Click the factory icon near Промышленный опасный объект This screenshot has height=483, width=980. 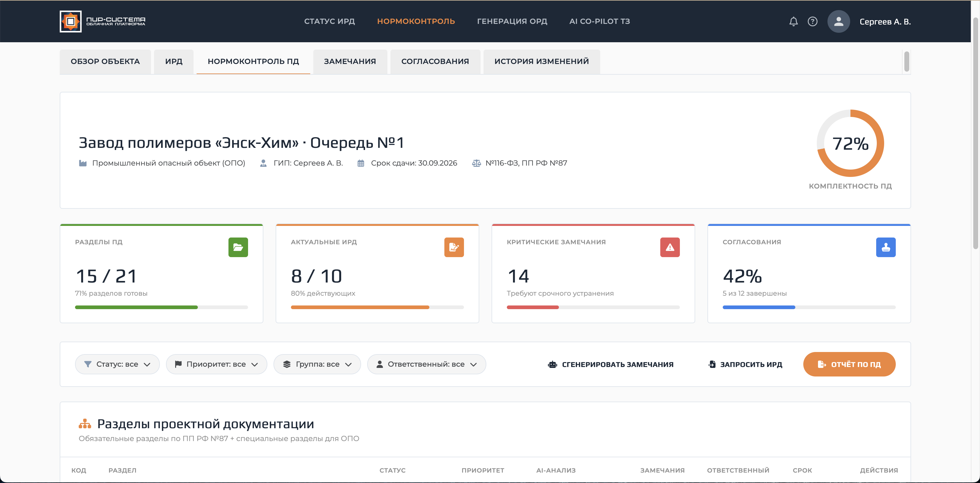coord(83,163)
